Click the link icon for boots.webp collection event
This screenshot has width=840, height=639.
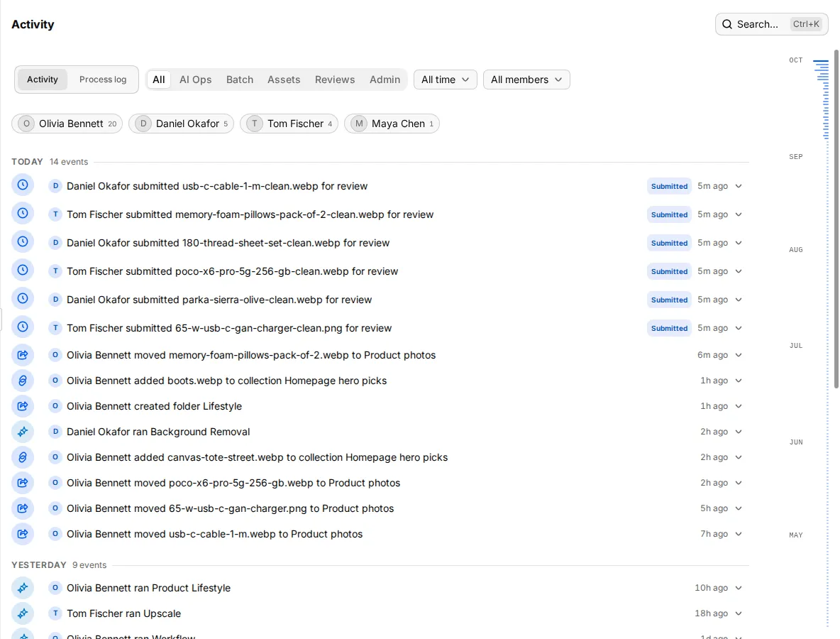point(23,381)
